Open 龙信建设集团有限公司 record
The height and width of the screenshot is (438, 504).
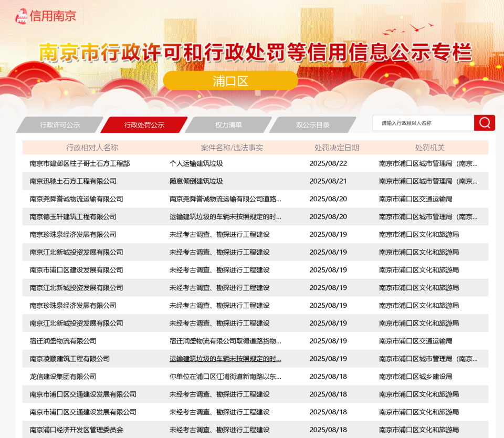tap(63, 377)
